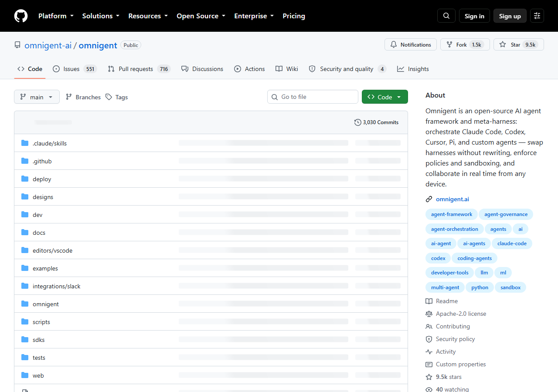Screen dimensions: 558x392
Task: Click the deploy folder icon
Action: coord(25,179)
